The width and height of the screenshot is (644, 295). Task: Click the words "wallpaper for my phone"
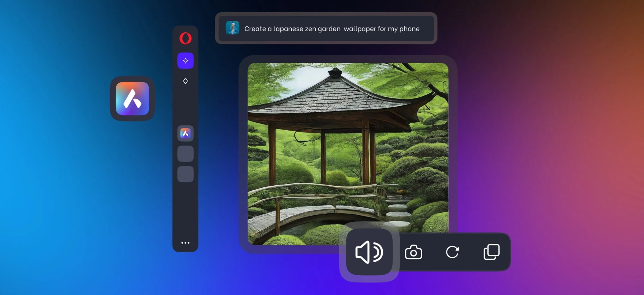(382, 29)
